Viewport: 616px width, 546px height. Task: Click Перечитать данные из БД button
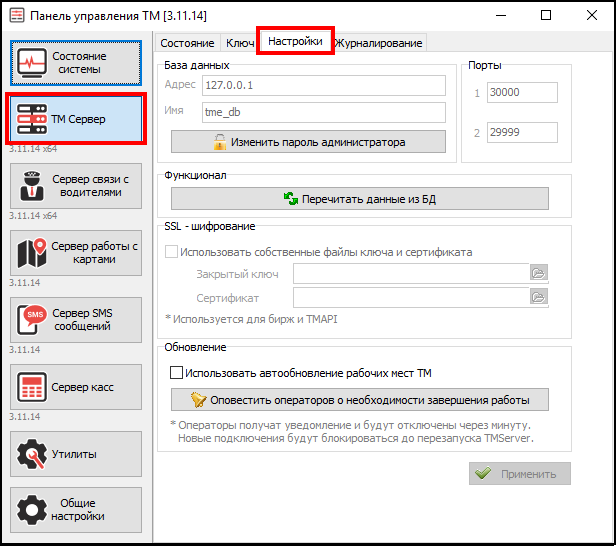[360, 199]
